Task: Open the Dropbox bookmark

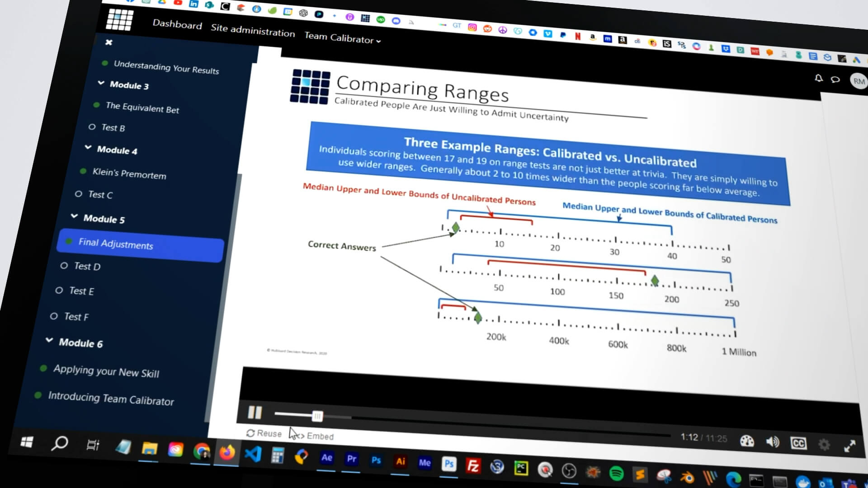Action: [725, 49]
